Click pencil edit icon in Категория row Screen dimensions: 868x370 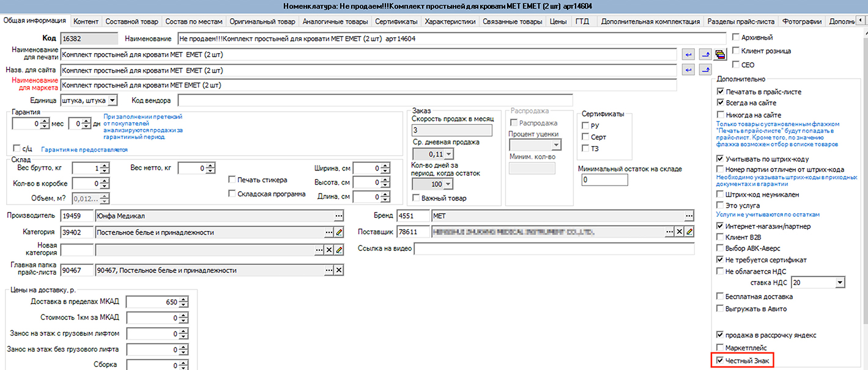tap(339, 232)
